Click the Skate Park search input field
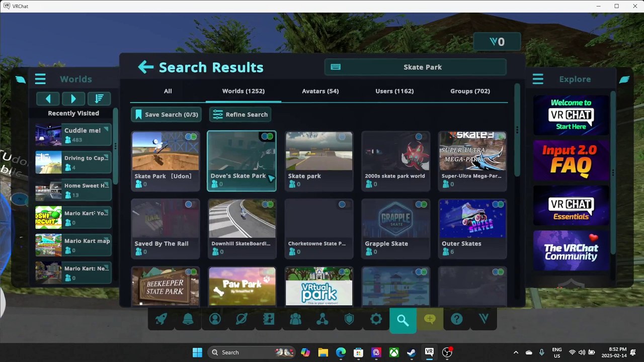The width and height of the screenshot is (644, 362). (416, 67)
